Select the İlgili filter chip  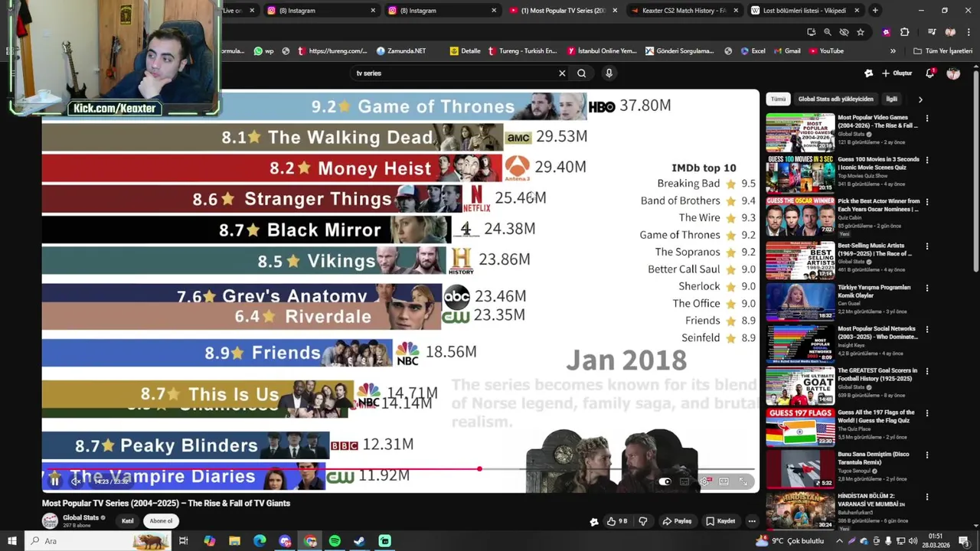coord(891,99)
